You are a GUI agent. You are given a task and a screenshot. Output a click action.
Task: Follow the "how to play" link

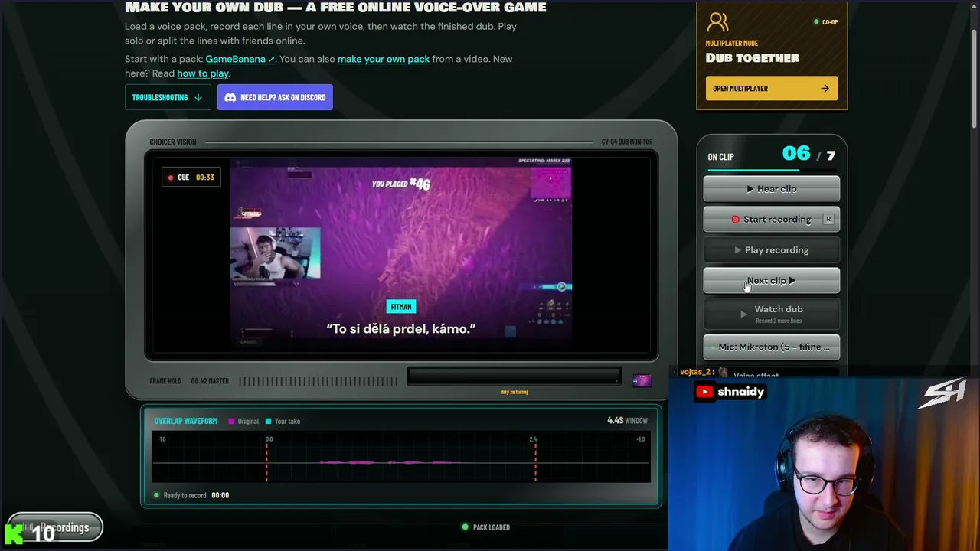click(x=203, y=73)
